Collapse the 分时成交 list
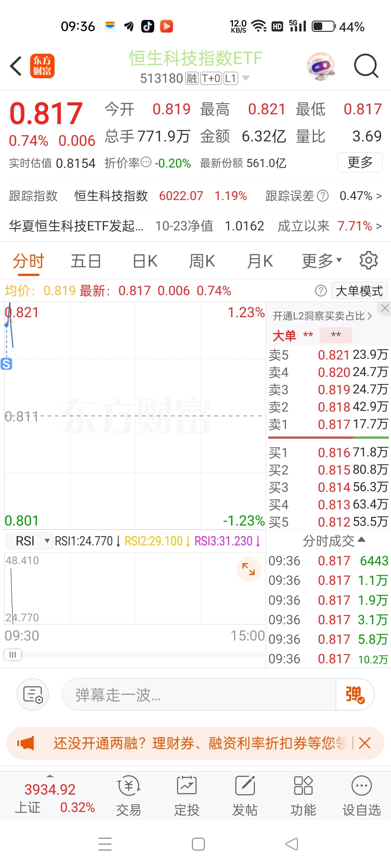391x868 pixels. coord(334,541)
